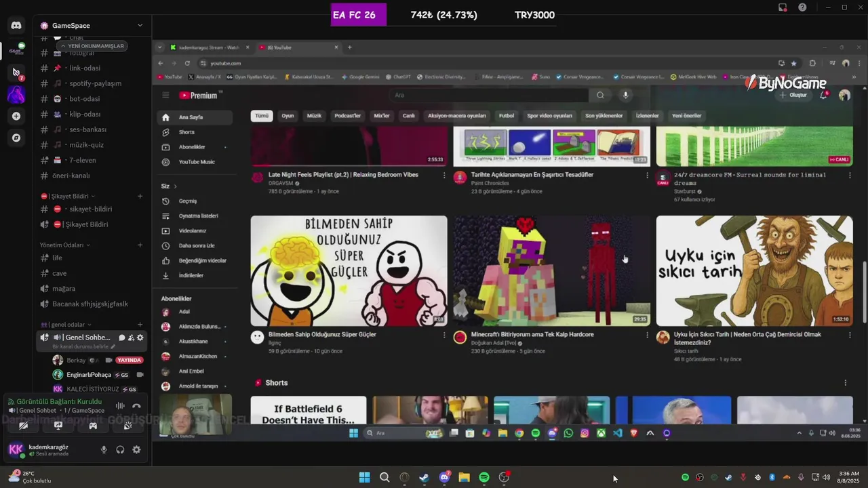Toggle headphone deafen in user panel

pos(120,449)
